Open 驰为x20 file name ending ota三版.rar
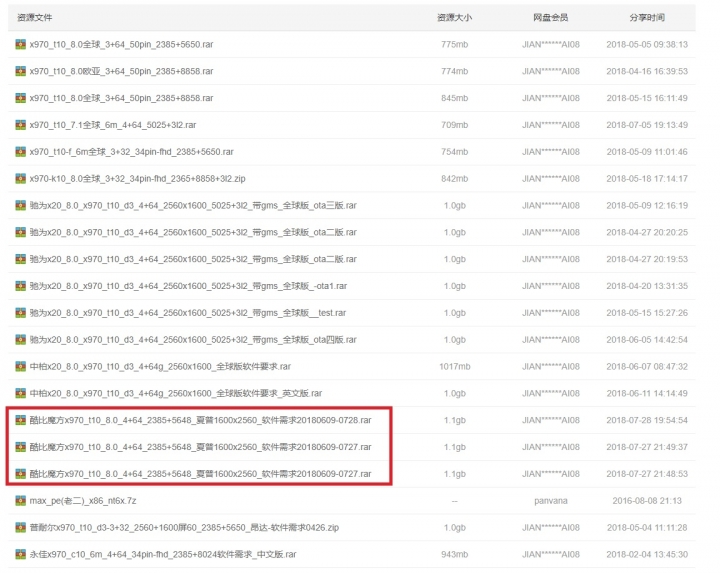Screen dimensions: 720x573 click(193, 205)
